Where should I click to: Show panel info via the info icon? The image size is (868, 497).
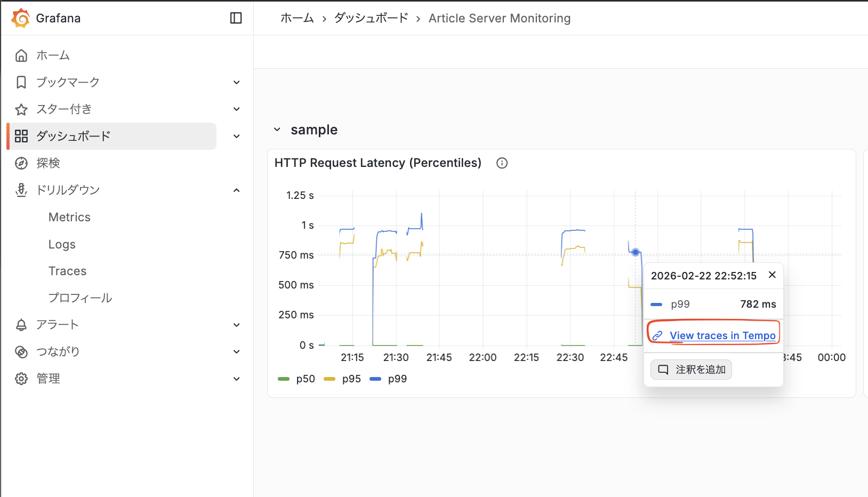[x=502, y=163]
